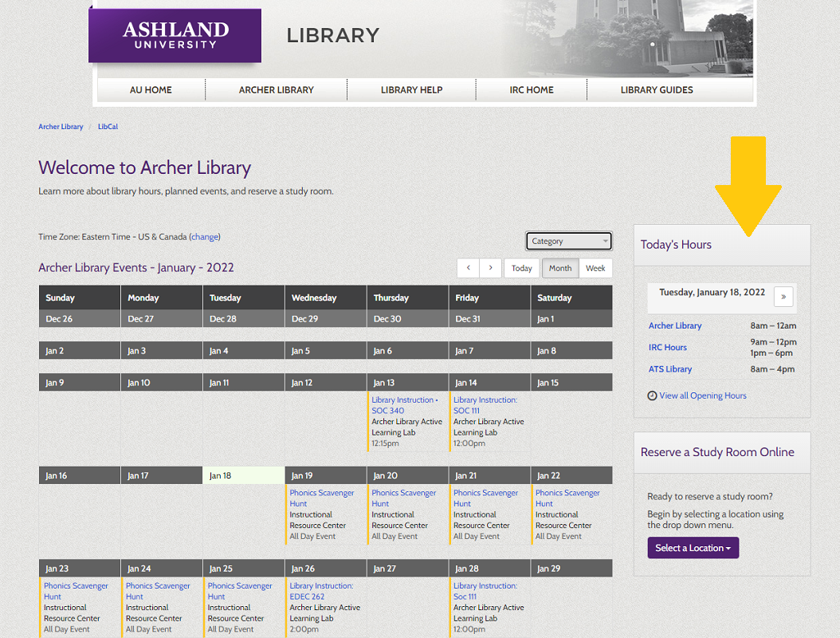Click the Ashland University logo

(x=175, y=35)
